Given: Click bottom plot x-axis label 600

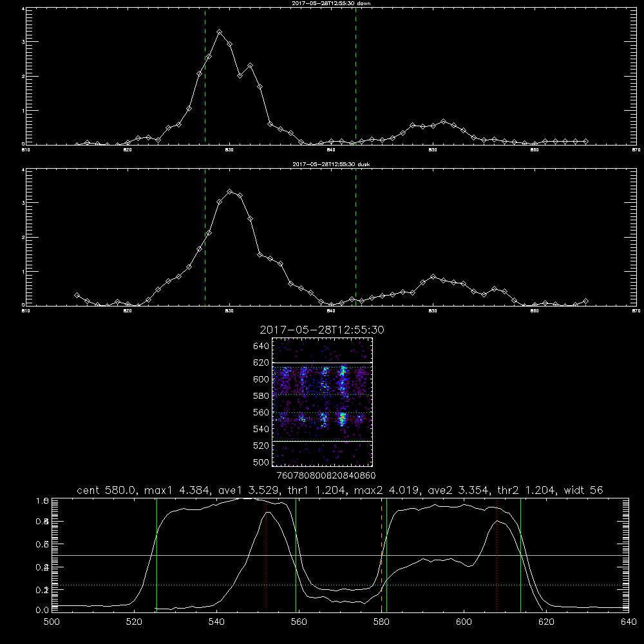Looking at the screenshot, I should click(x=464, y=622).
